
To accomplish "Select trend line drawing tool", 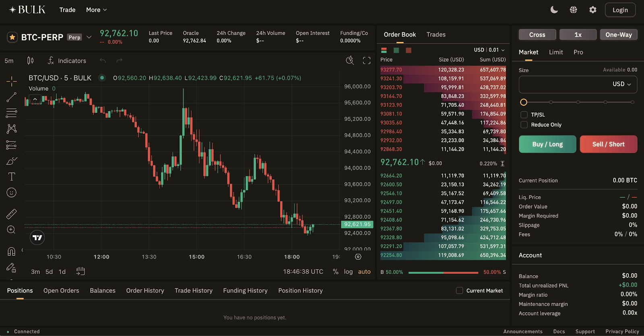I will 11,97.
